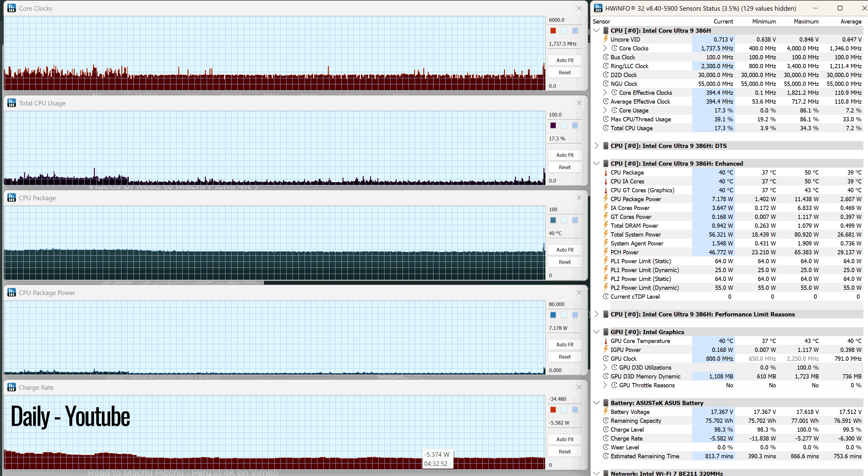Click the lightning icon beside Uncore VID
868x476 pixels.
[606, 39]
